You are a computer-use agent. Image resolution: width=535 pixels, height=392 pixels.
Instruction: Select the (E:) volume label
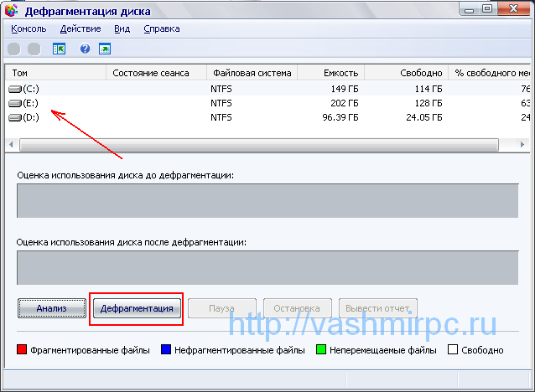[x=31, y=103]
